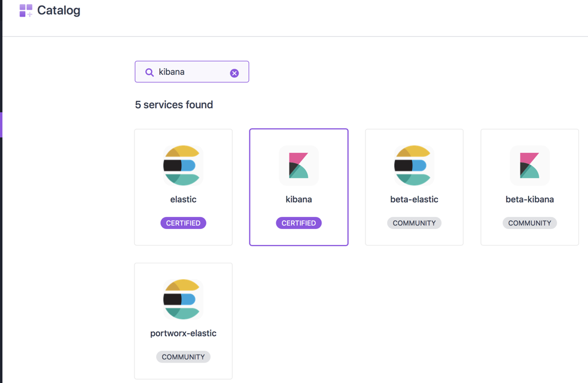The image size is (588, 383).
Task: Click the elastic package name label
Action: coord(183,199)
